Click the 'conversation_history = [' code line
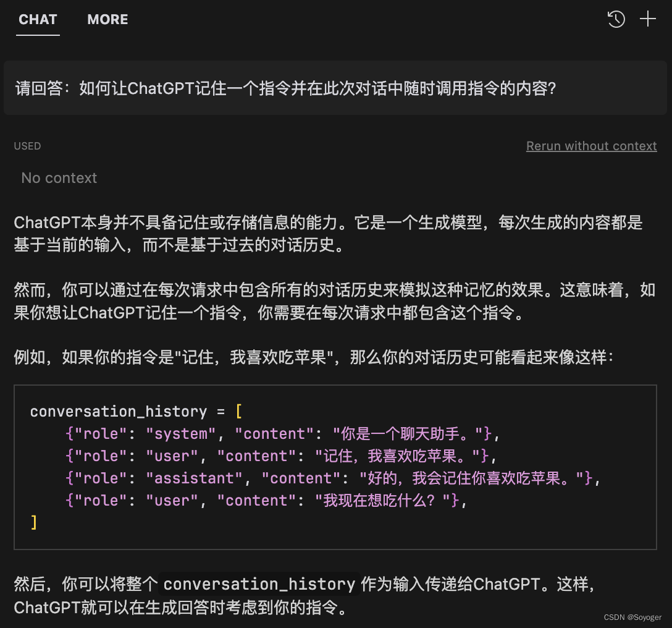This screenshot has height=628, width=672. coord(136,412)
